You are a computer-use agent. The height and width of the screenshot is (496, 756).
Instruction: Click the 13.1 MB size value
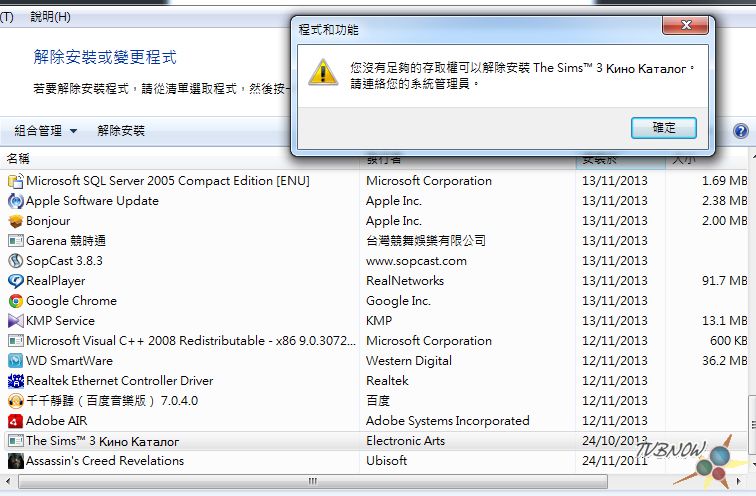[724, 321]
